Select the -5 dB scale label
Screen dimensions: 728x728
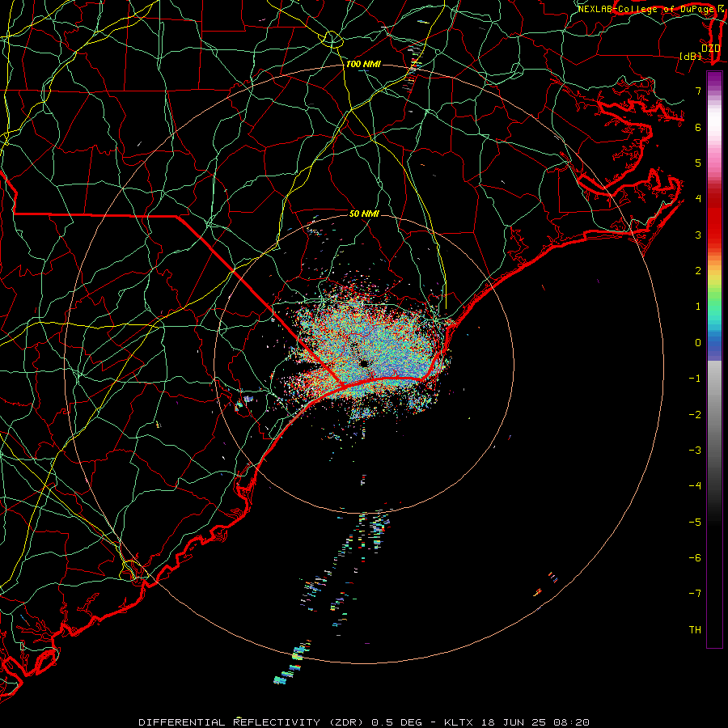pos(695,523)
